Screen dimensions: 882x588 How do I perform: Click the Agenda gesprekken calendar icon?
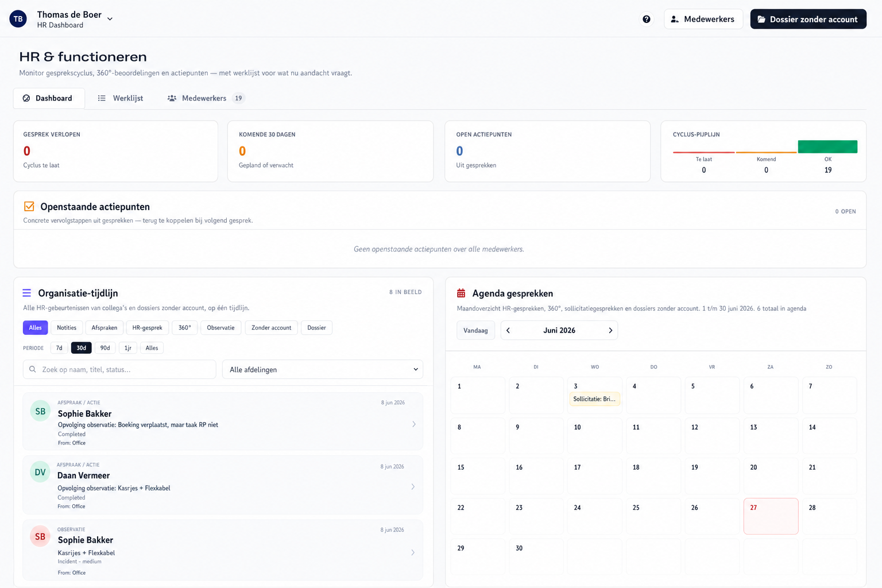click(461, 293)
